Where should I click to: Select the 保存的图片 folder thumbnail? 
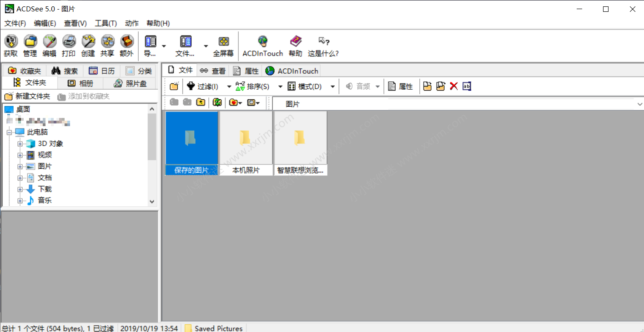[x=191, y=143]
